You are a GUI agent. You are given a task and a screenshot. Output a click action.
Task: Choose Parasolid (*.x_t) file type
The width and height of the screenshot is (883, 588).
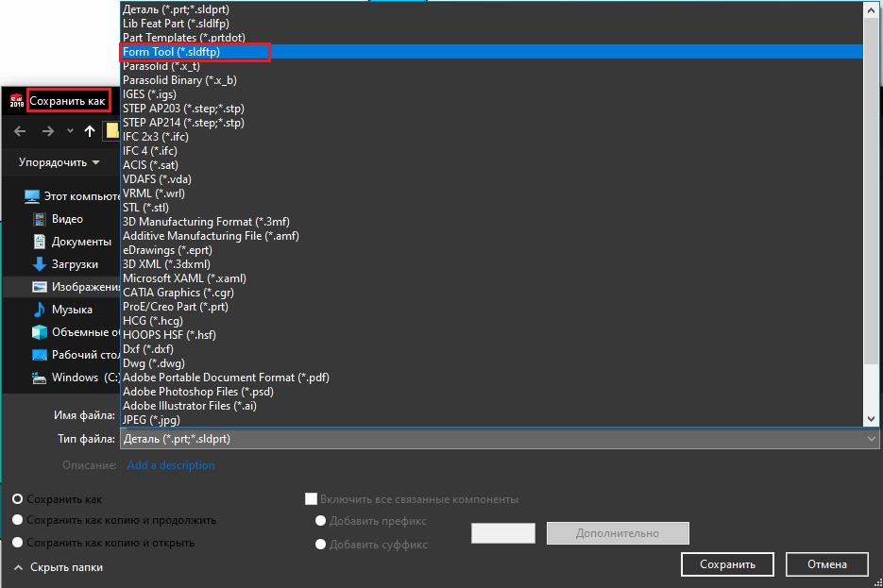[x=492, y=66]
